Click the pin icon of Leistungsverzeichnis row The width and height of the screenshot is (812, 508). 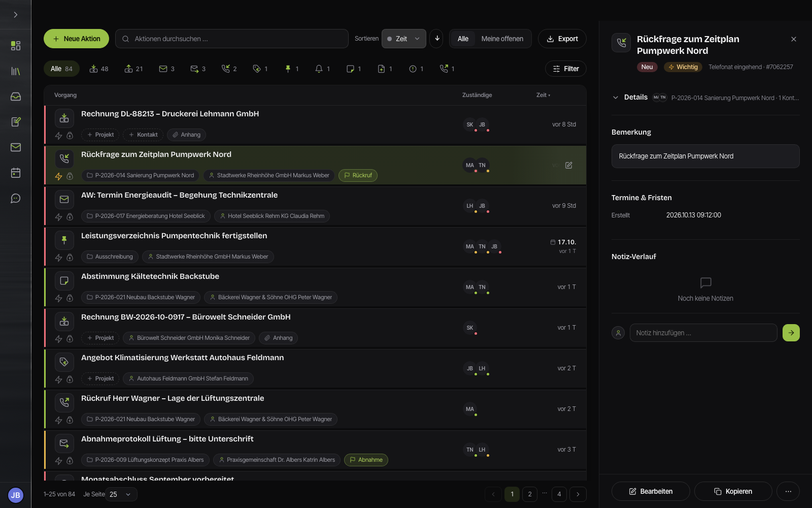(x=64, y=240)
